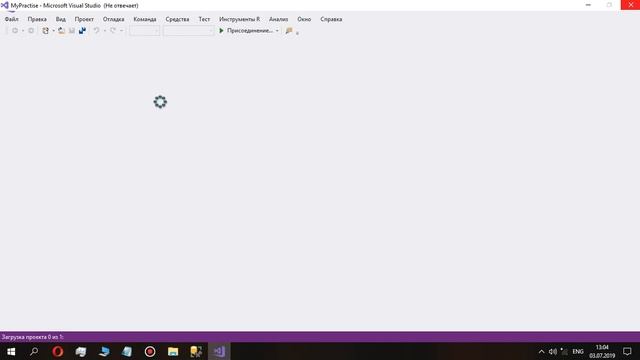Screen dimensions: 640x360
Task: Click the status bar loading project text
Action: click(33, 337)
